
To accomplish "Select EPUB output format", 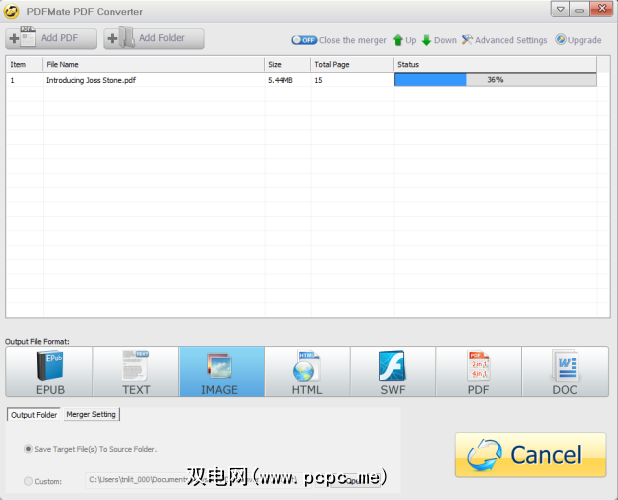I will click(49, 372).
